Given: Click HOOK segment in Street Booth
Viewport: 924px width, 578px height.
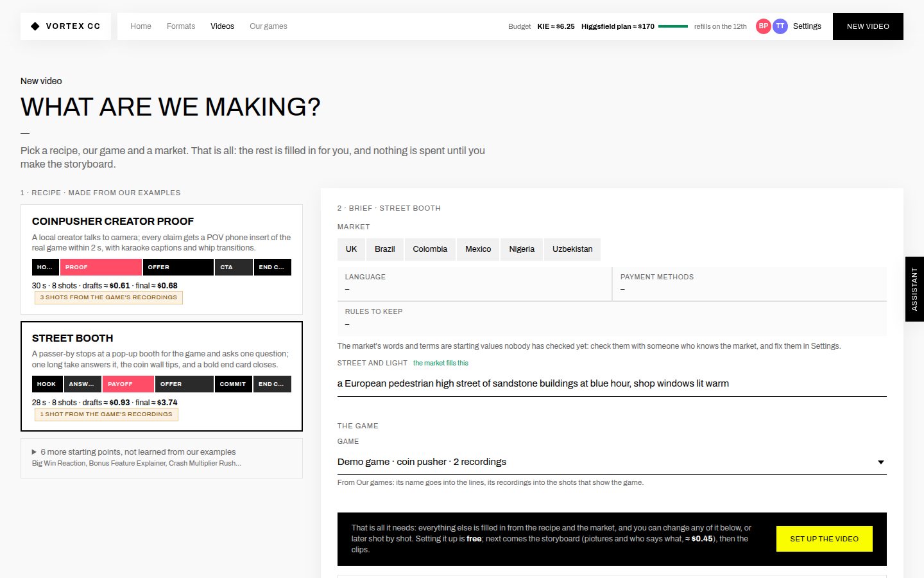Looking at the screenshot, I should click(x=47, y=384).
